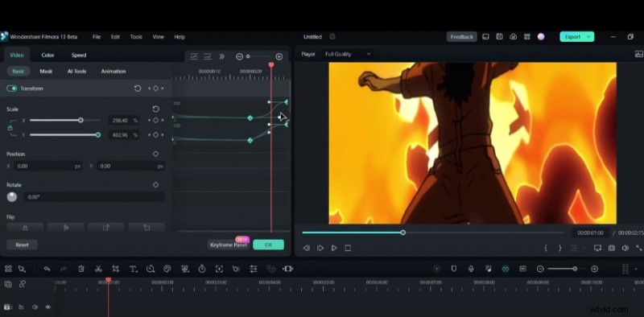Select the AI Tools sub-tab
Image resolution: width=644 pixels, height=317 pixels.
[x=76, y=71]
